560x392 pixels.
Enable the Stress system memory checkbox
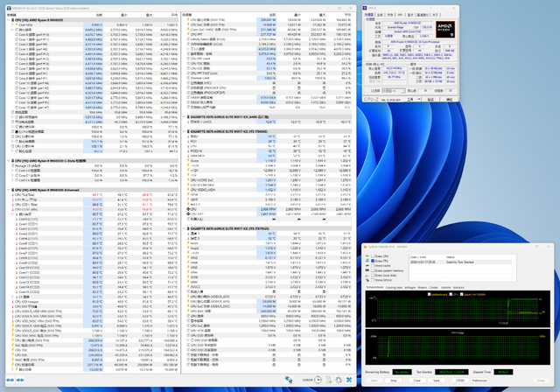(x=373, y=270)
